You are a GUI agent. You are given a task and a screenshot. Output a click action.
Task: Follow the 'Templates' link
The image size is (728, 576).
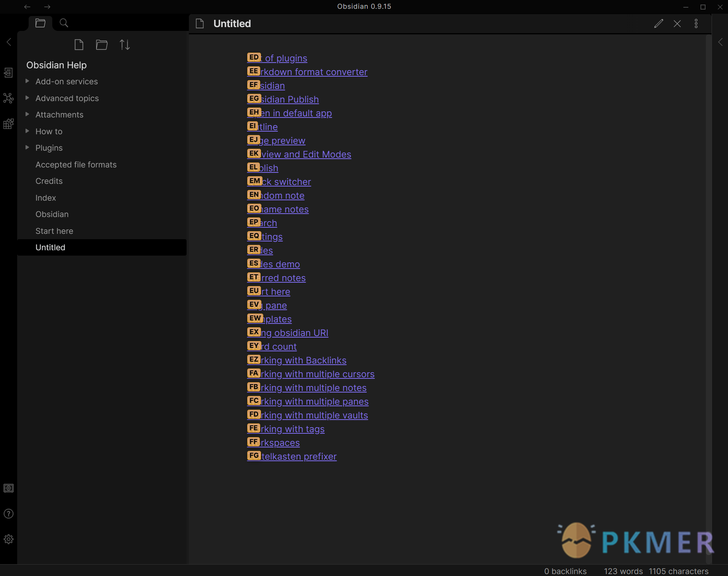pos(269,319)
